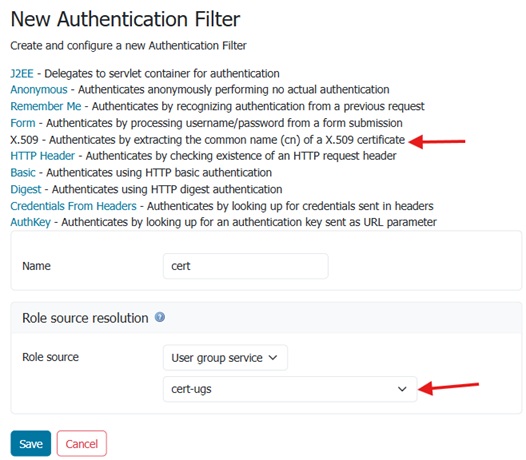Click the Role source label
Screen dimensions: 526x460
[50, 357]
